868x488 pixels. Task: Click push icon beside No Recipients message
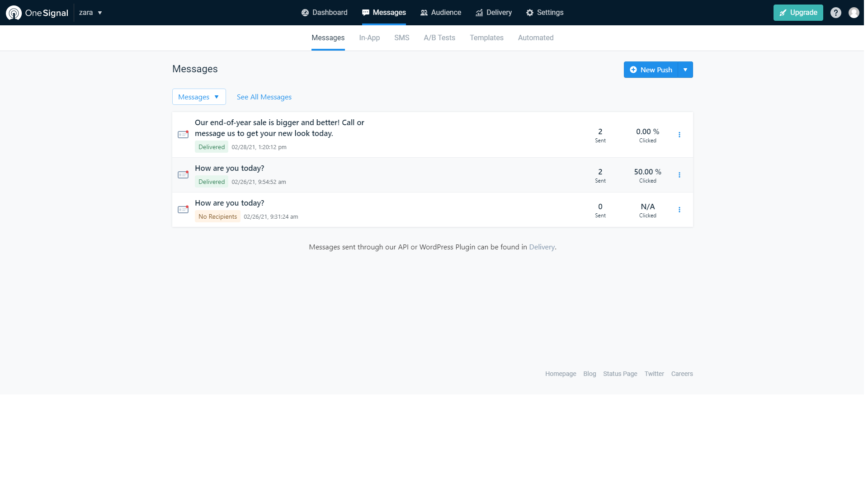(x=183, y=210)
